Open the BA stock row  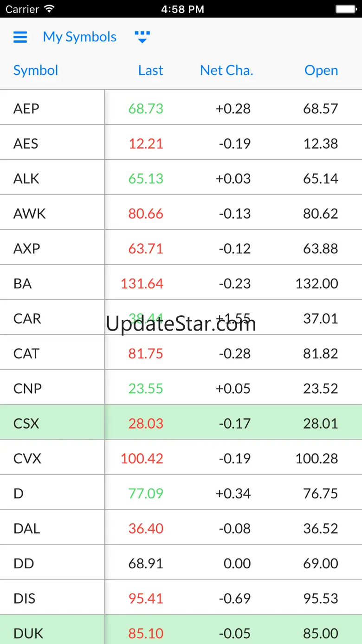tap(181, 282)
